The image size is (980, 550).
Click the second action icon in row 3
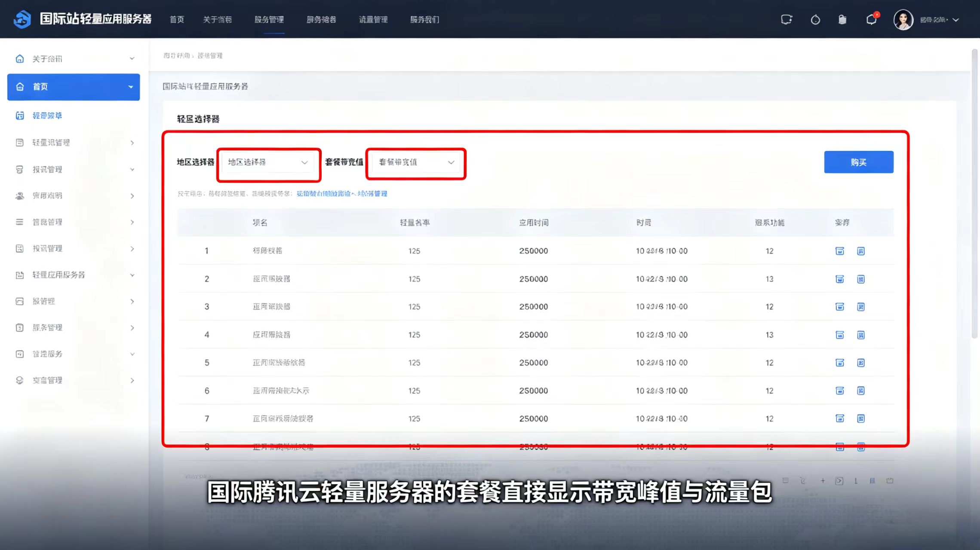coord(860,307)
